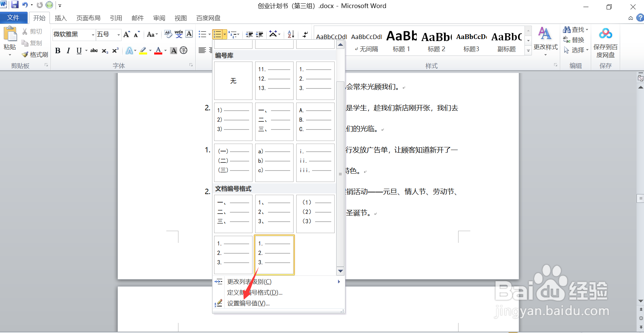Open the 文件 file tab
644x333 pixels.
click(13, 18)
